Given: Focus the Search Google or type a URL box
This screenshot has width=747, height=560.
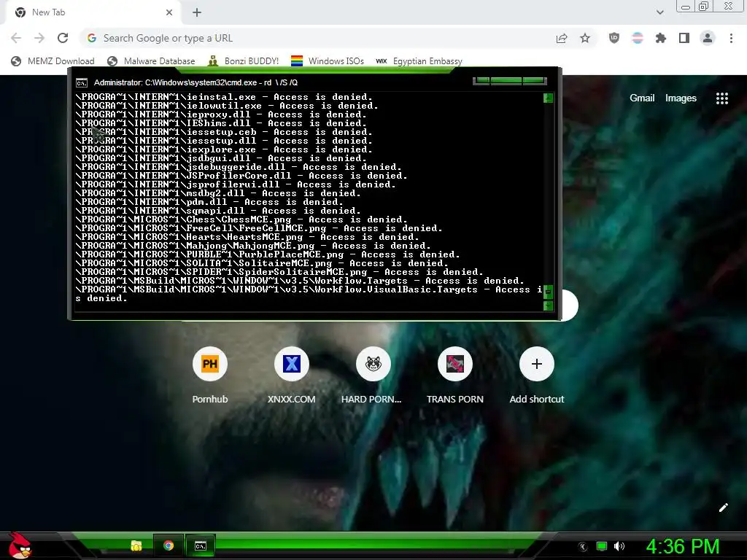Looking at the screenshot, I should (314, 38).
